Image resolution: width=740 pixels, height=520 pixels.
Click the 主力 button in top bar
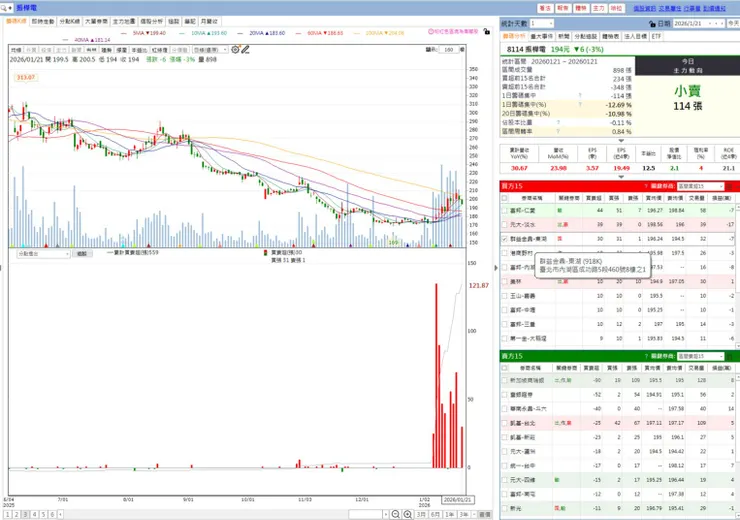[598, 8]
